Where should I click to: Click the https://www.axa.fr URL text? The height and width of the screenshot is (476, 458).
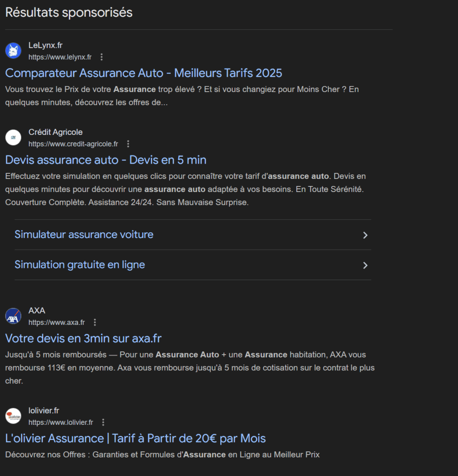click(57, 322)
